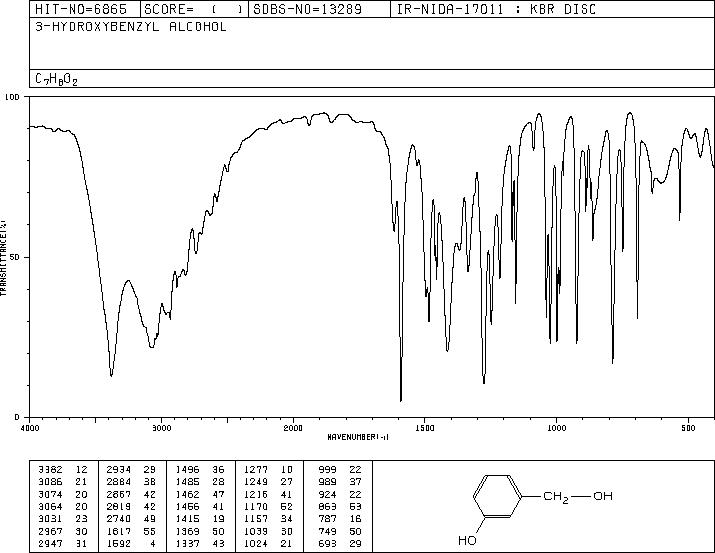Click the 3000 wavenumber axis label

click(x=161, y=428)
